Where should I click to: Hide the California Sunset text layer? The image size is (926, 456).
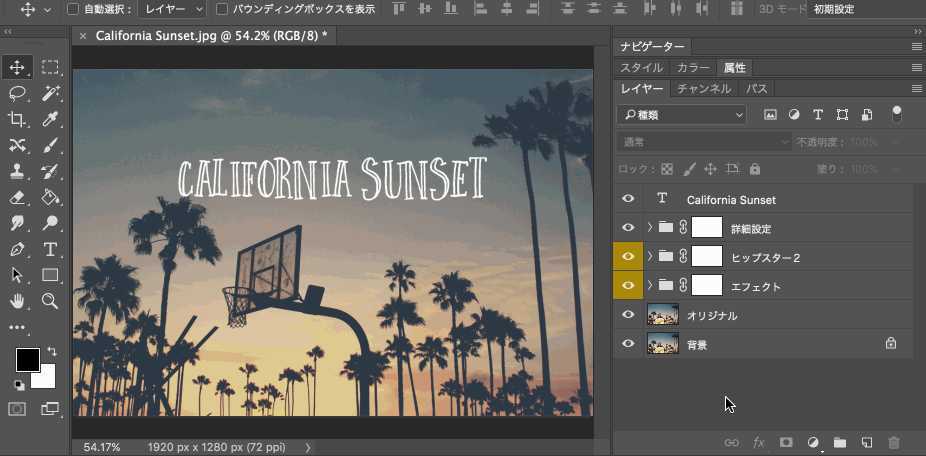click(x=628, y=199)
